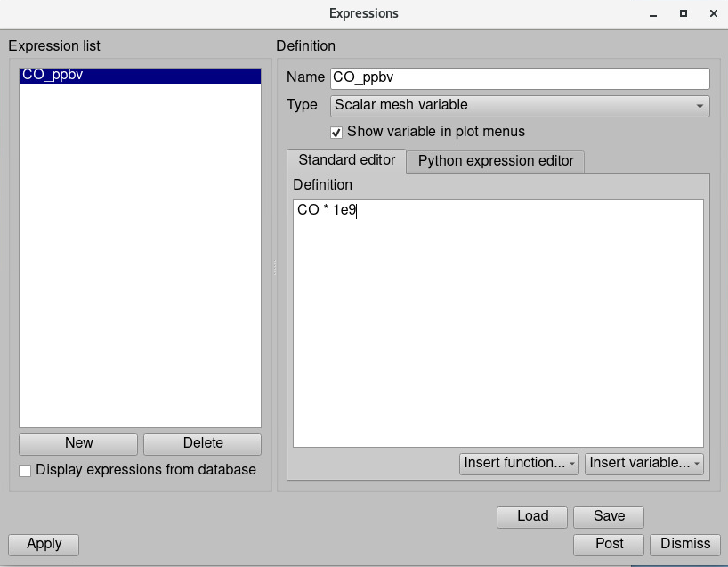
Task: Open the Python expression editor tab
Action: (496, 161)
